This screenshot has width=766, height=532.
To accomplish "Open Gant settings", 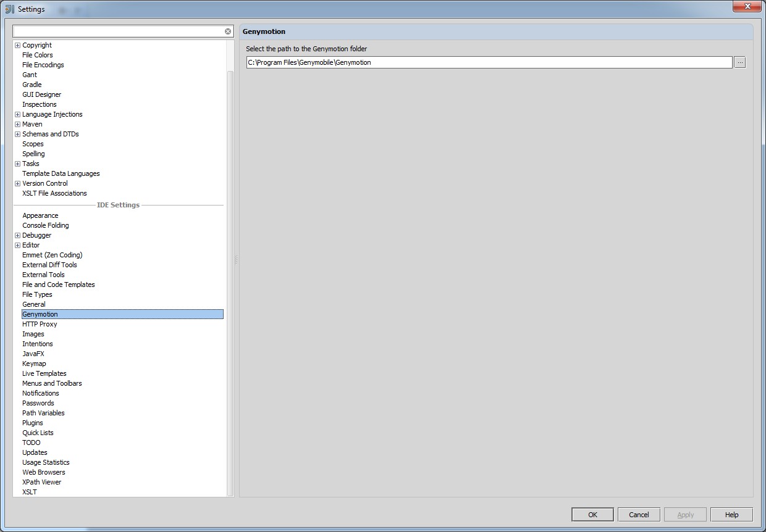I will (x=30, y=75).
